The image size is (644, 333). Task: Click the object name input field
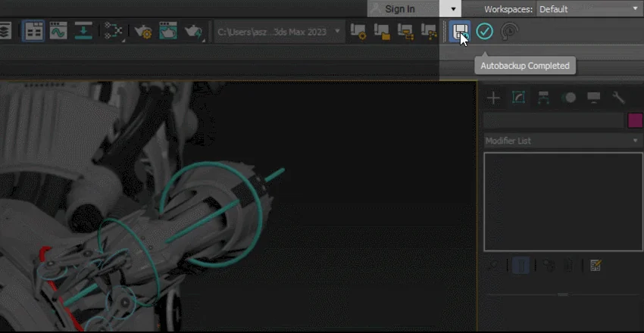(554, 121)
